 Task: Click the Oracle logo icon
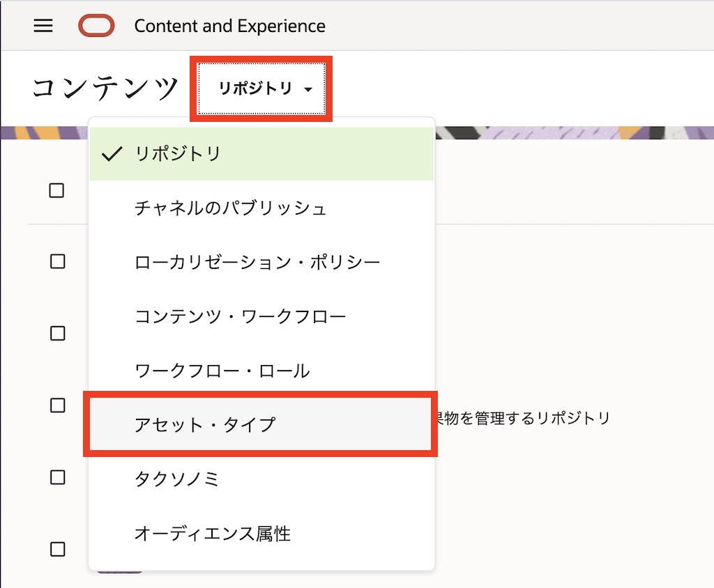[x=96, y=26]
